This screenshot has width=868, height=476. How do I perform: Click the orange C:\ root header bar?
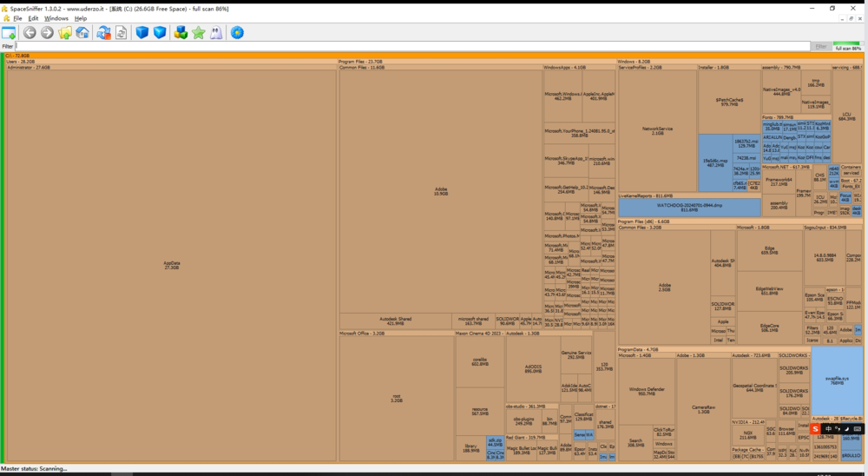pos(433,56)
